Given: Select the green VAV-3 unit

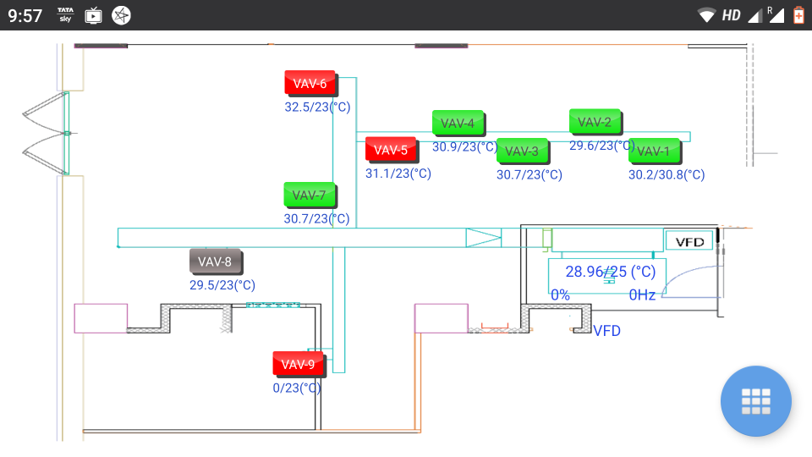Looking at the screenshot, I should pos(523,151).
